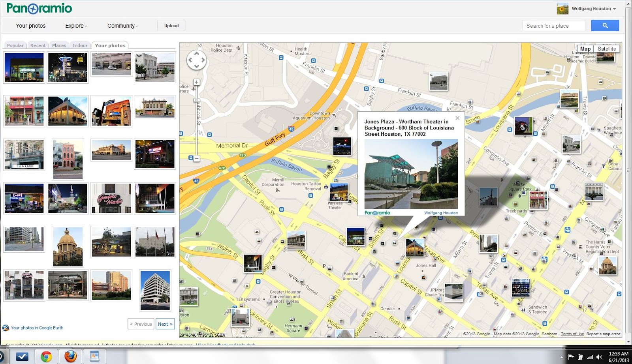
Task: Open the Terms of Use link
Action: coord(572,334)
